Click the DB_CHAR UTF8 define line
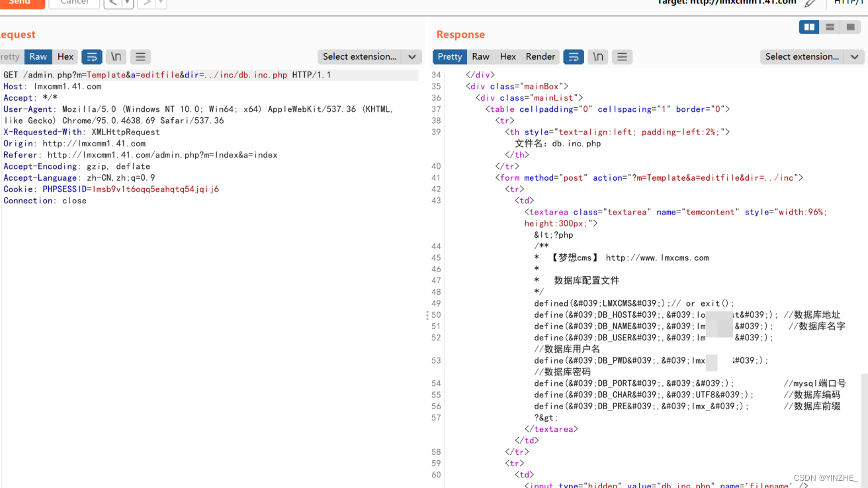 pos(687,395)
